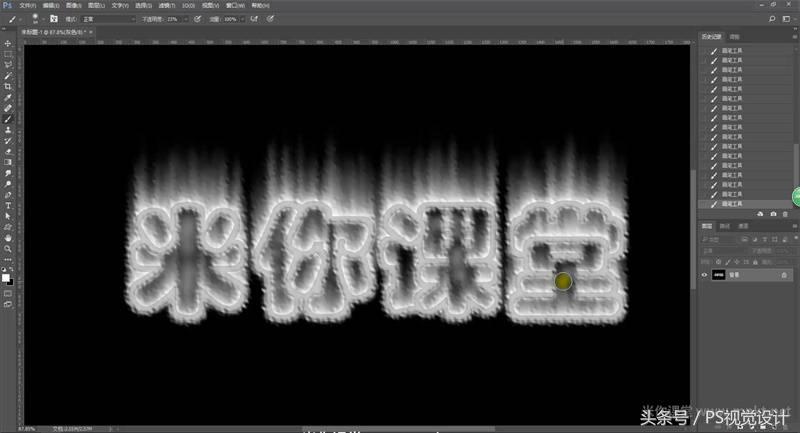Screen dimensions: 800x433
Task: Click the background color swatch
Action: (10, 282)
